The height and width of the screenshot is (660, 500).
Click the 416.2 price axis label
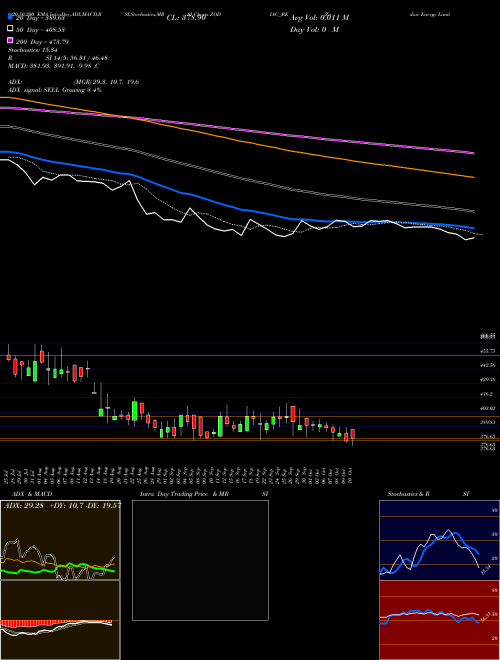(x=487, y=394)
